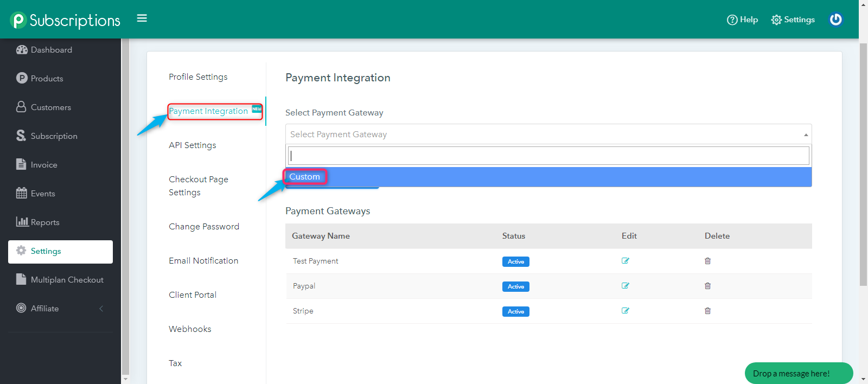
Task: Click the Help question mark icon
Action: [732, 20]
